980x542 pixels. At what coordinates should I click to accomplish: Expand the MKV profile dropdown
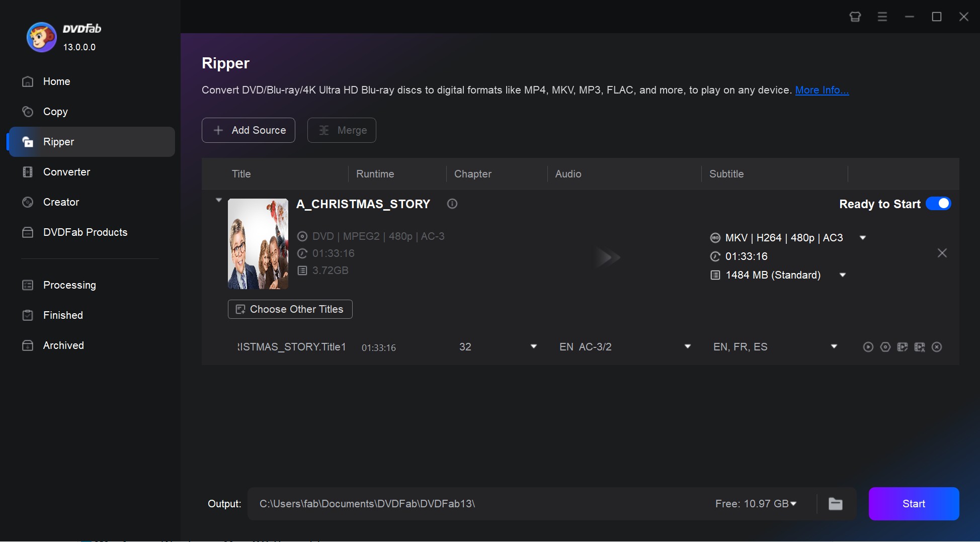point(862,237)
